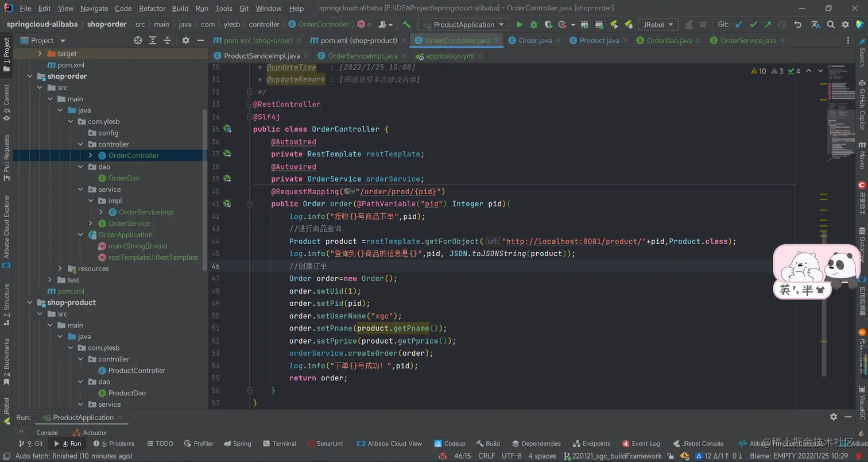Open the ProductApplication run configuration dropdown
Viewport: 868px width, 462px height.
click(x=463, y=25)
